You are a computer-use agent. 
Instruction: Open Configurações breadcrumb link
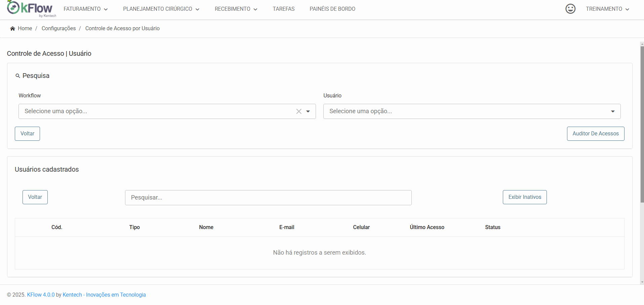coord(59,29)
